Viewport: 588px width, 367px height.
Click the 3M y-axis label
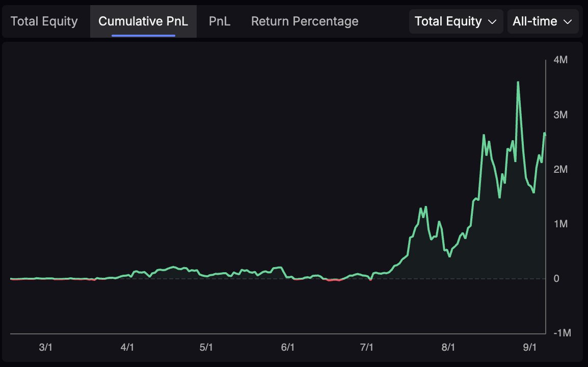click(x=560, y=115)
